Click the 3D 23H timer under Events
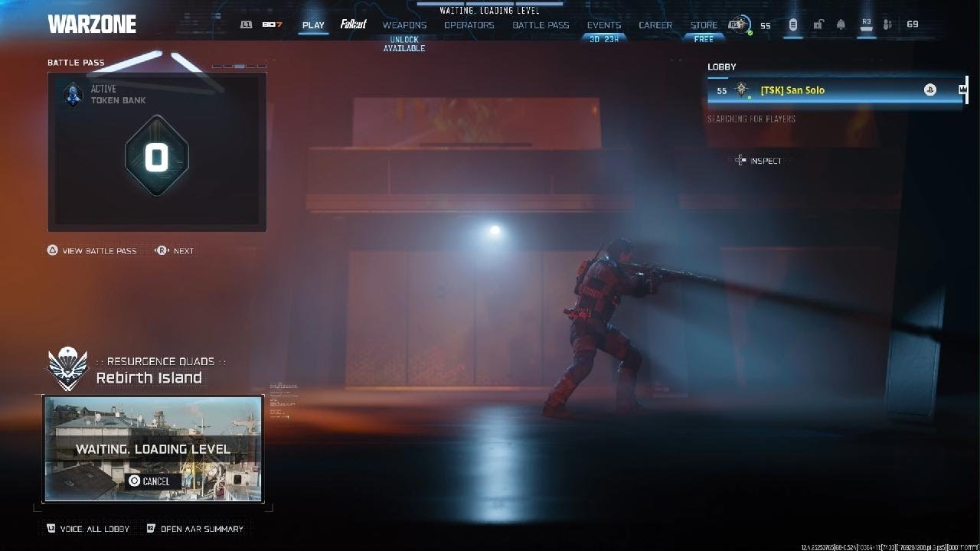This screenshot has width=980, height=551. coord(604,39)
